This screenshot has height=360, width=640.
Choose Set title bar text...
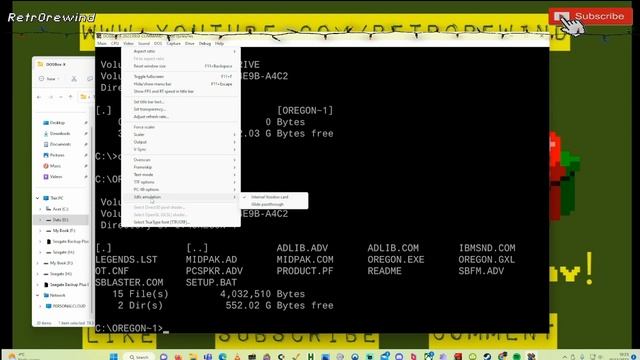point(181,102)
